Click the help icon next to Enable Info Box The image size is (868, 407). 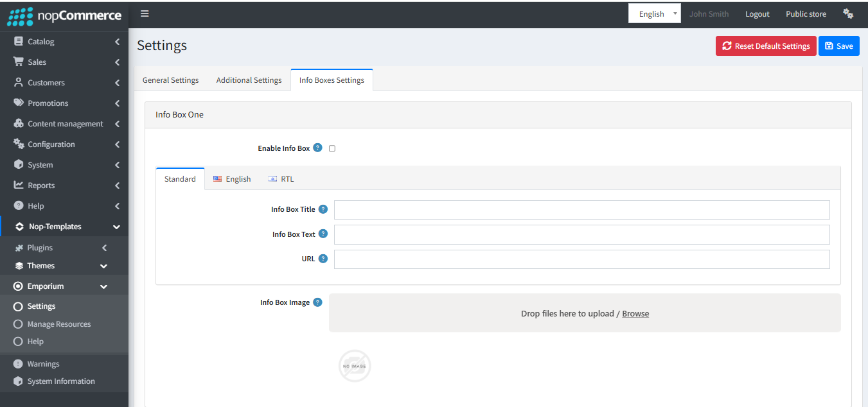coord(317,148)
